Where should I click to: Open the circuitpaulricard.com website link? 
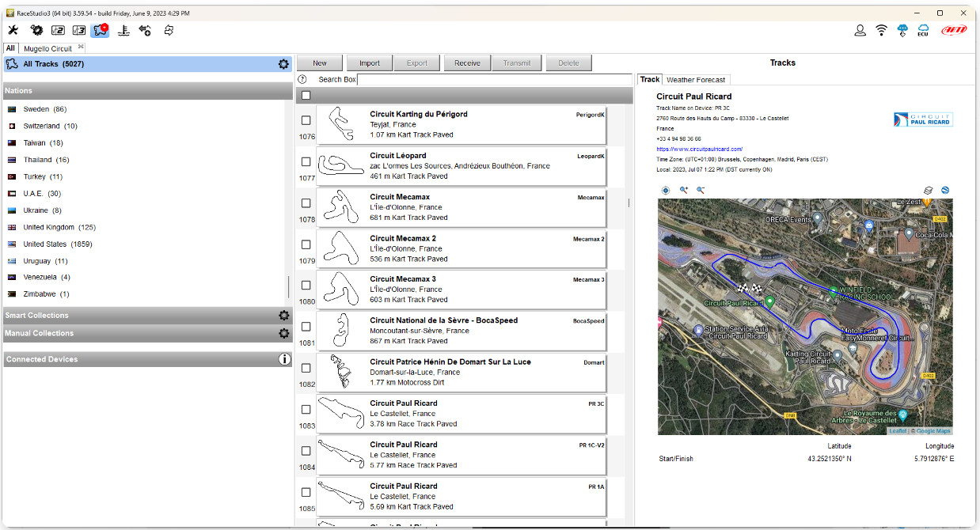coord(699,149)
